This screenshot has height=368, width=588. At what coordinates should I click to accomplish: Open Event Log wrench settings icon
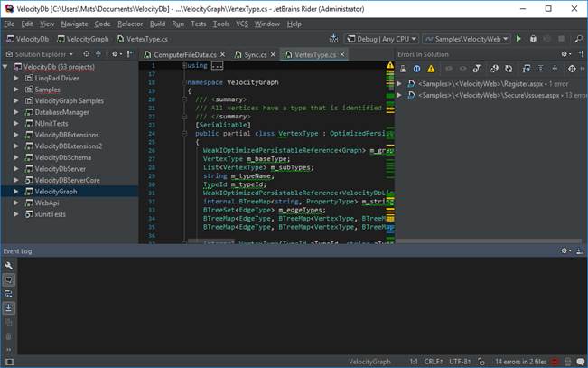(x=9, y=266)
